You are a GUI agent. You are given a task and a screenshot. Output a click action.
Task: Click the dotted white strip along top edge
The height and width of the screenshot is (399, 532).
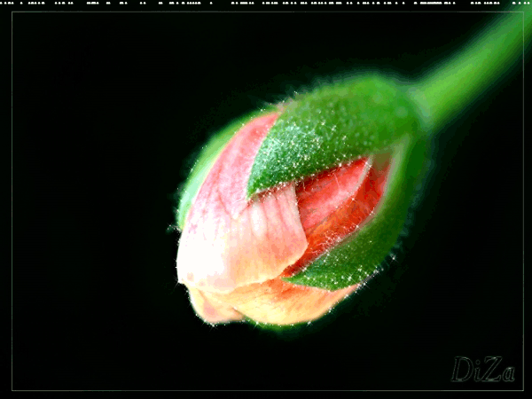point(266,4)
